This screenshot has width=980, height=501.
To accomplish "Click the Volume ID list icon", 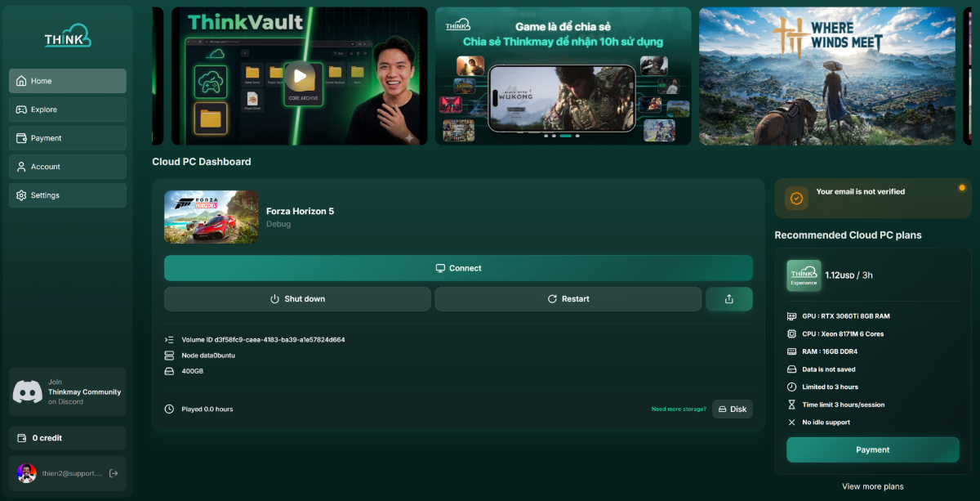I will [x=169, y=339].
